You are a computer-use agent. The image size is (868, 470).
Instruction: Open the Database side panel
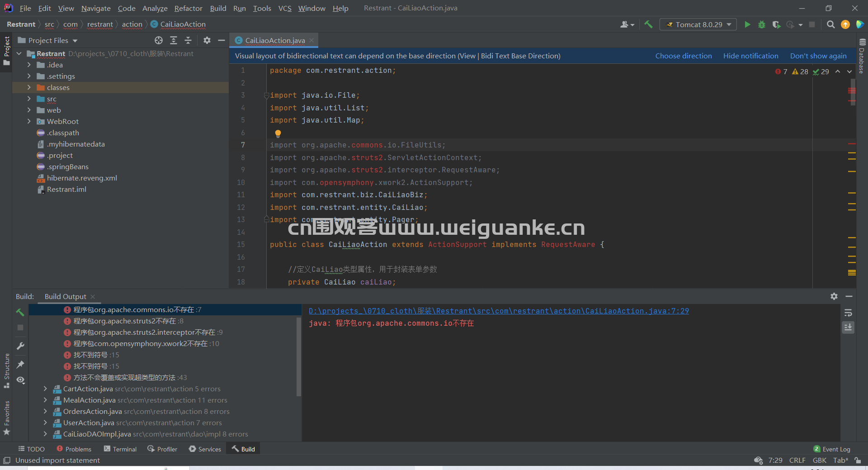(862, 56)
